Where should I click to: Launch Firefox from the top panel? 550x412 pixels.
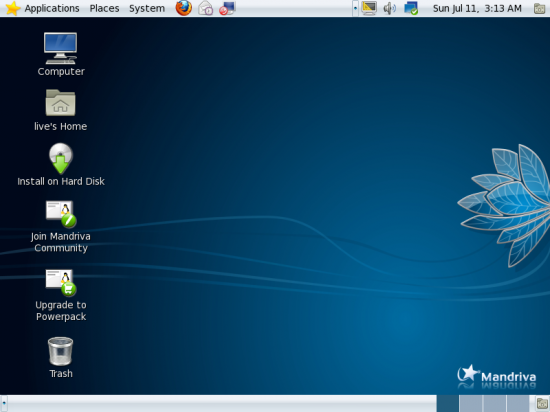183,8
